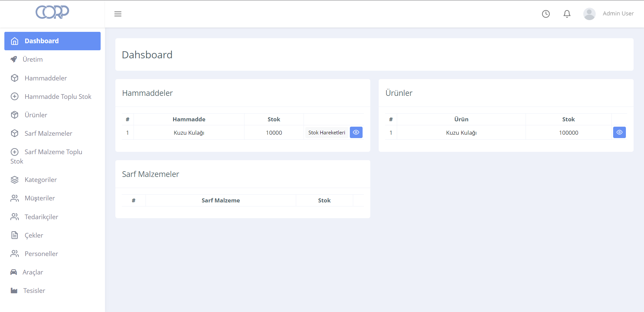Open the Hammaddeler sidebar menu item

46,78
